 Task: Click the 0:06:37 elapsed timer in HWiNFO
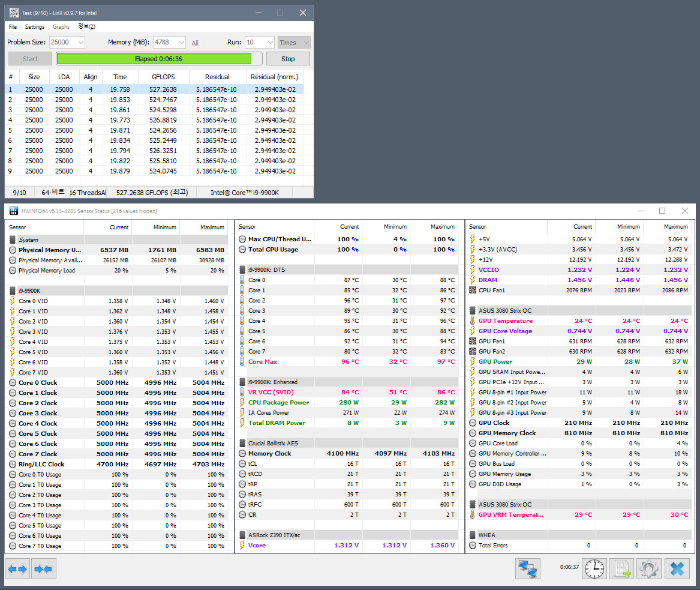tap(569, 567)
